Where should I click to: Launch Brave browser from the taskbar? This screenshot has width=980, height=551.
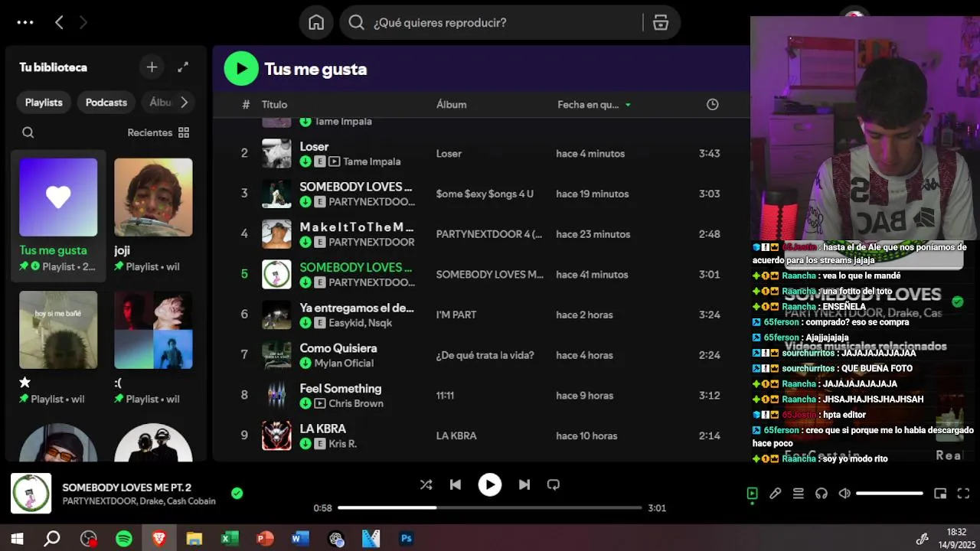coord(158,539)
